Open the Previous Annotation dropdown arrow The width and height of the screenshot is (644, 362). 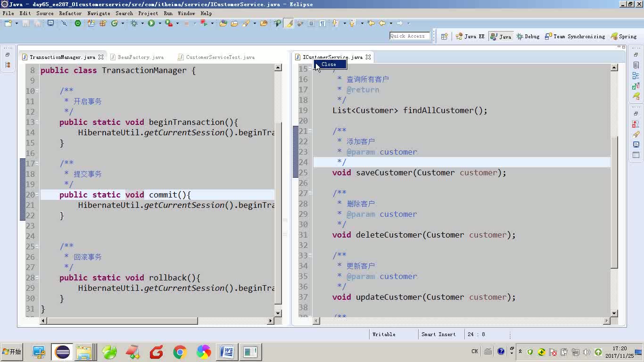[362, 23]
